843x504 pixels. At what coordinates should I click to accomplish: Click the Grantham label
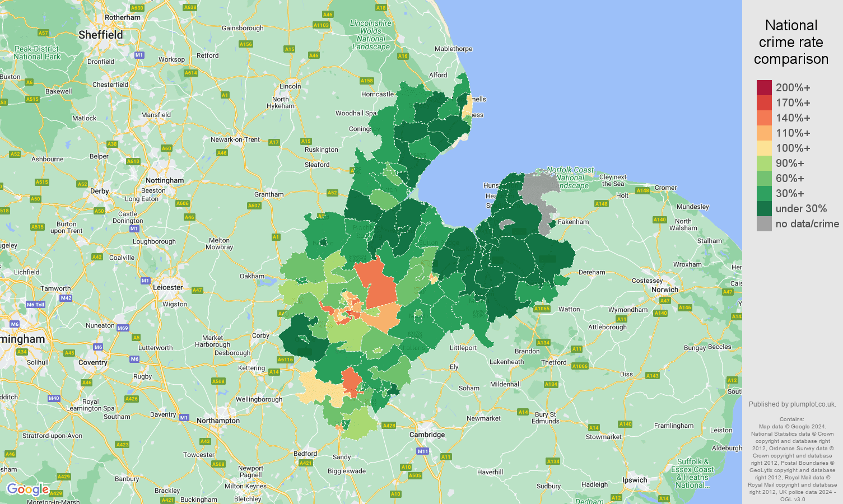coord(269,194)
